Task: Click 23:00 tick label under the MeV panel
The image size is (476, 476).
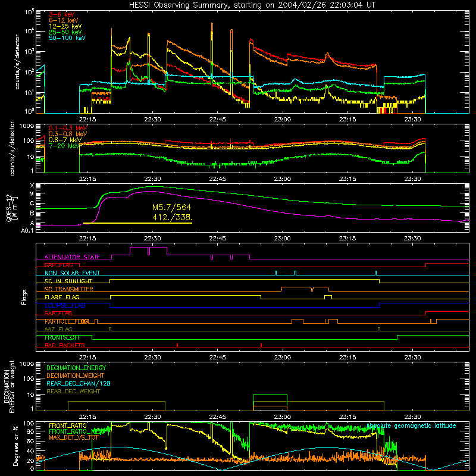Action: coord(282,179)
